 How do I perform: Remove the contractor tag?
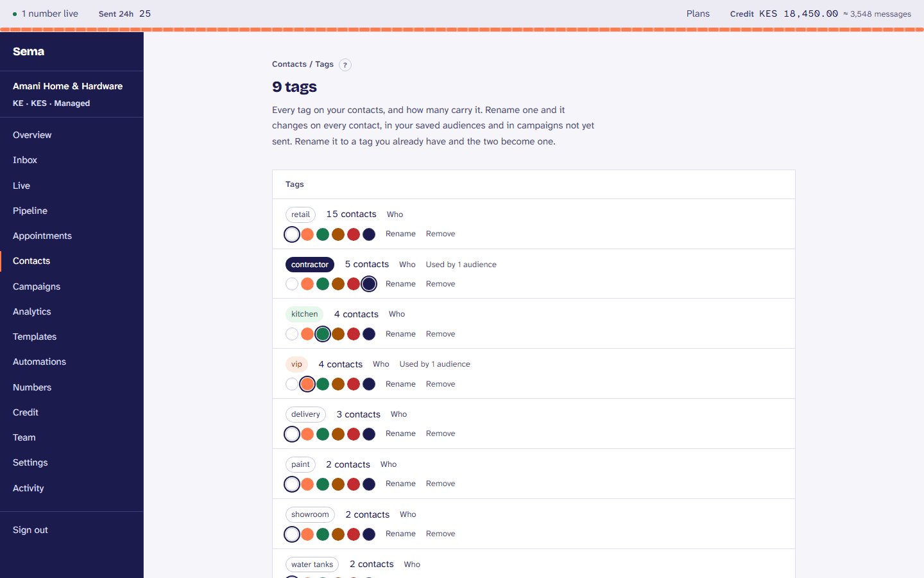pyautogui.click(x=441, y=284)
